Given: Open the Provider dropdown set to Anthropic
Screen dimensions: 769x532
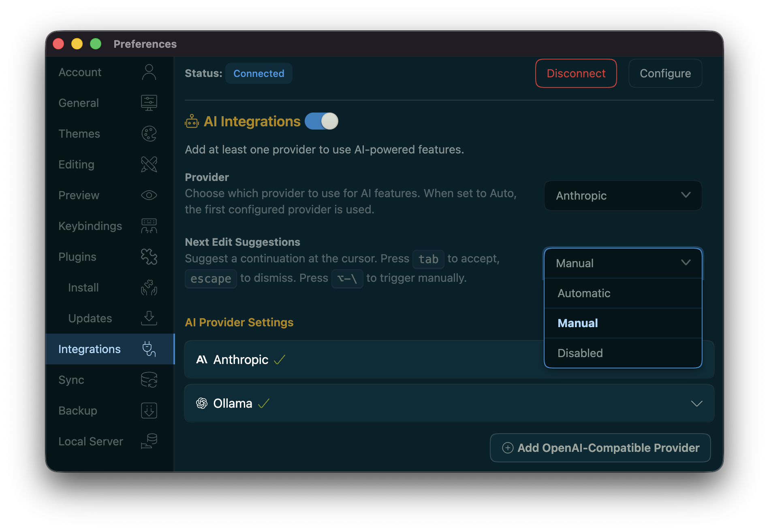Looking at the screenshot, I should pos(623,196).
